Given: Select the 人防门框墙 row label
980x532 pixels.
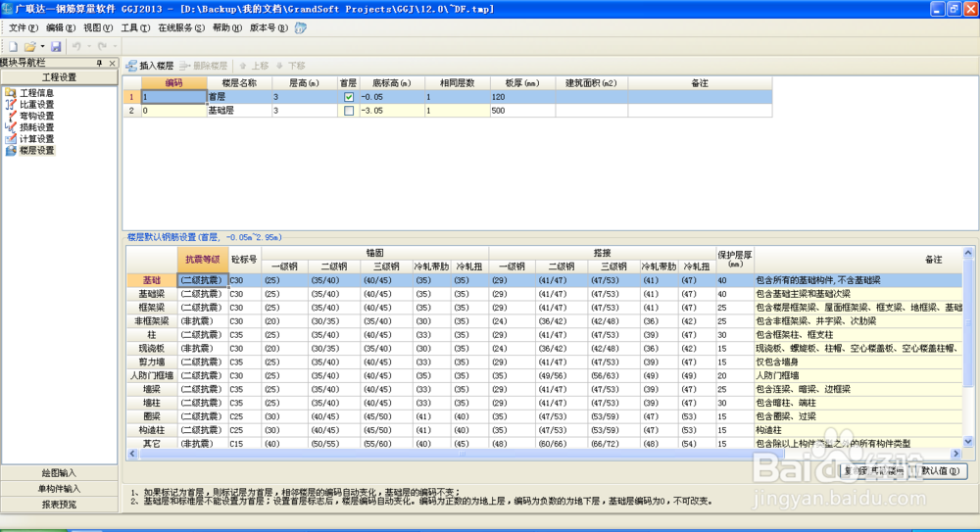Looking at the screenshot, I should (x=152, y=375).
